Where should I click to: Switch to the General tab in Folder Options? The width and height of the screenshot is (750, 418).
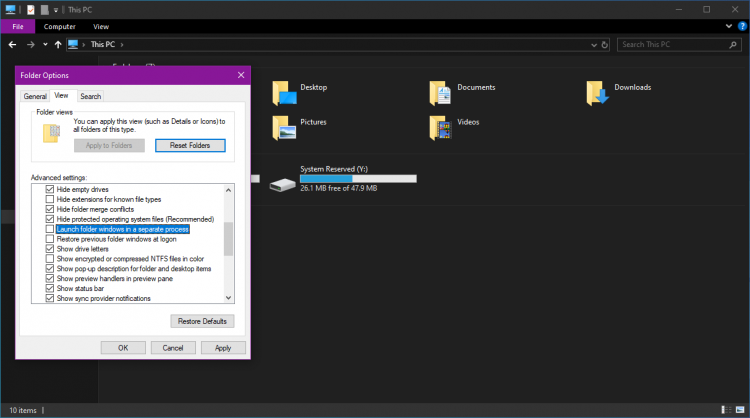pyautogui.click(x=35, y=96)
